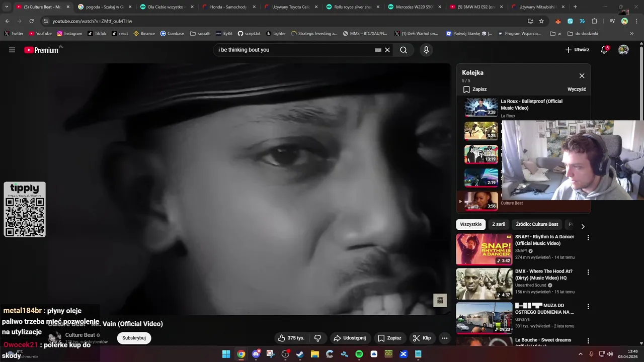Image resolution: width=644 pixels, height=362 pixels.
Task: Open socialfi bookmarks folder
Action: [200, 33]
